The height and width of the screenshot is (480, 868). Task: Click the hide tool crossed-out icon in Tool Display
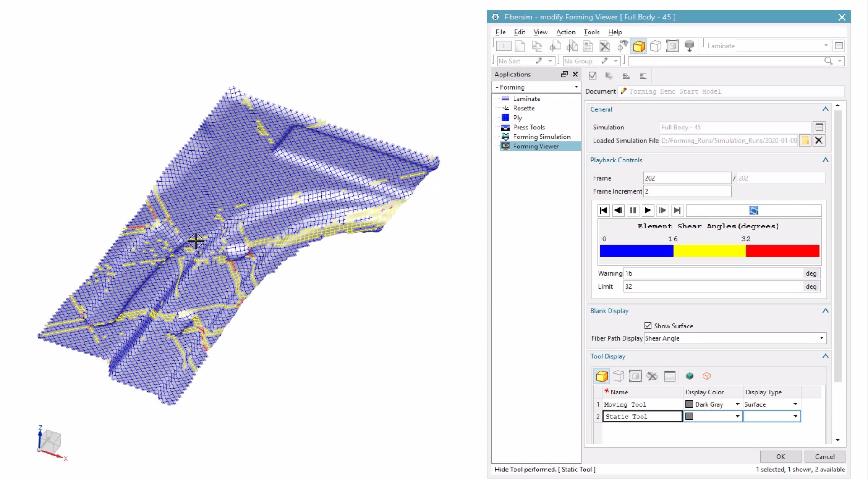(x=652, y=376)
